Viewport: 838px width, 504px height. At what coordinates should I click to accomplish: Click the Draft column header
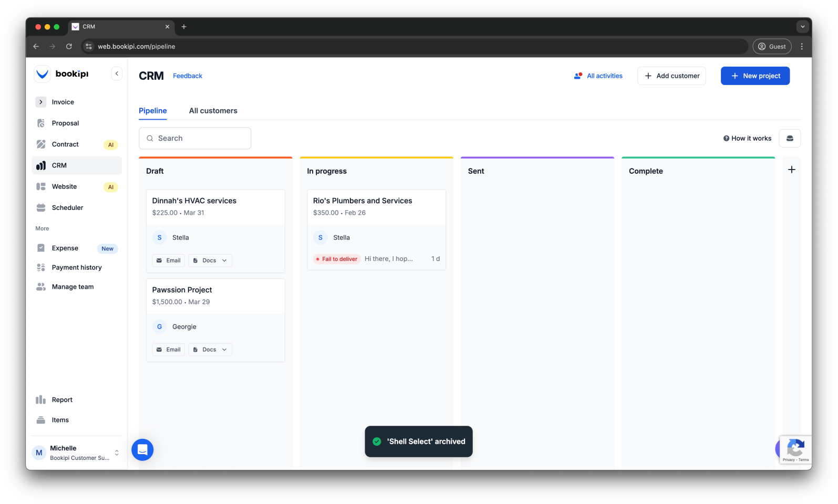(x=155, y=171)
